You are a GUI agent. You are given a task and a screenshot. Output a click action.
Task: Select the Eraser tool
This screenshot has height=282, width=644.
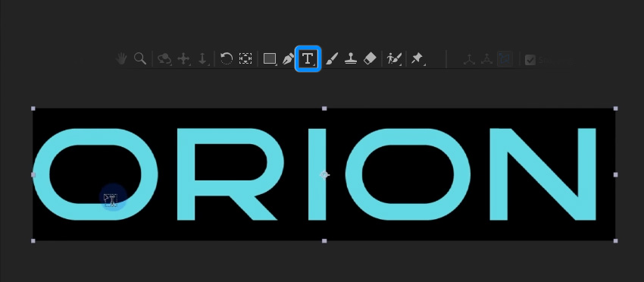tap(370, 59)
